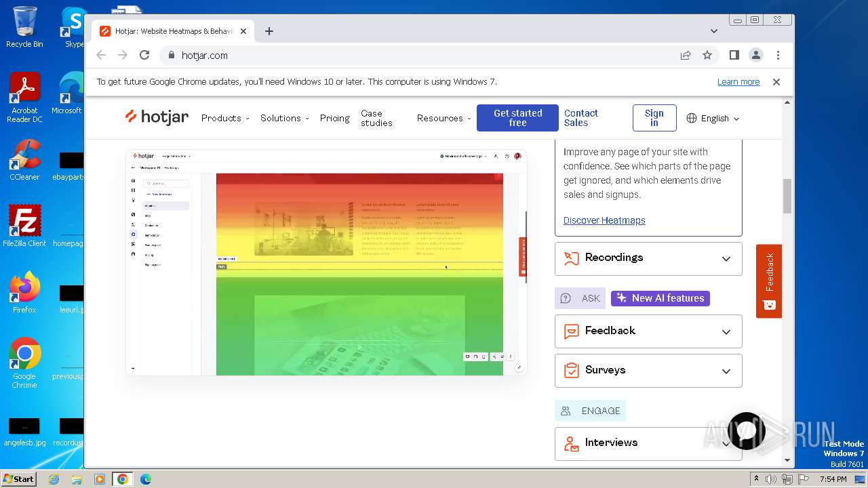The height and width of the screenshot is (488, 868).
Task: Open the English language selector
Action: point(713,118)
